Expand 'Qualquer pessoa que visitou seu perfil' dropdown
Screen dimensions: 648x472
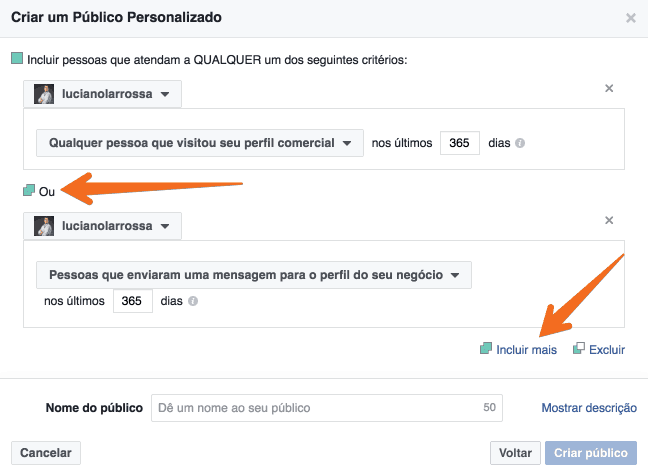coord(198,143)
